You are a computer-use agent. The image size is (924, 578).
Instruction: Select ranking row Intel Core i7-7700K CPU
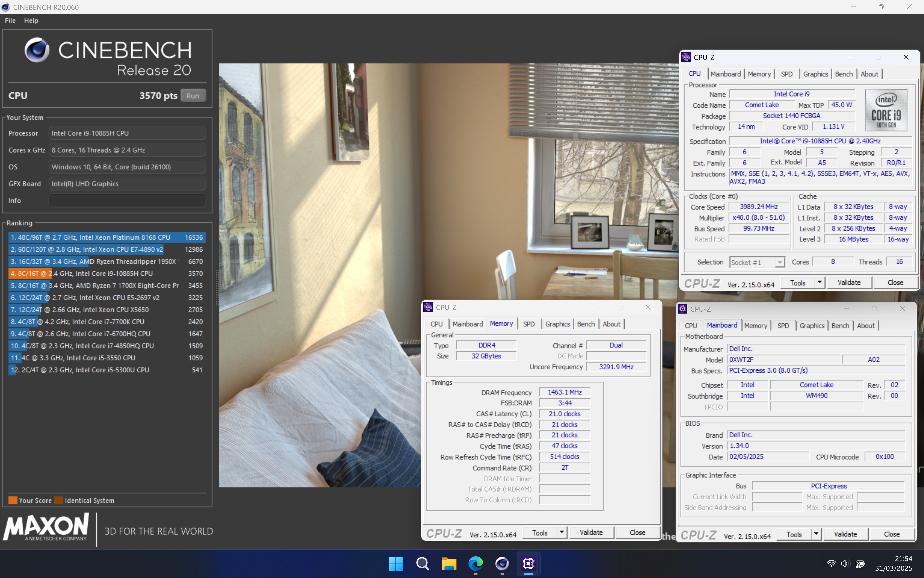tap(107, 322)
